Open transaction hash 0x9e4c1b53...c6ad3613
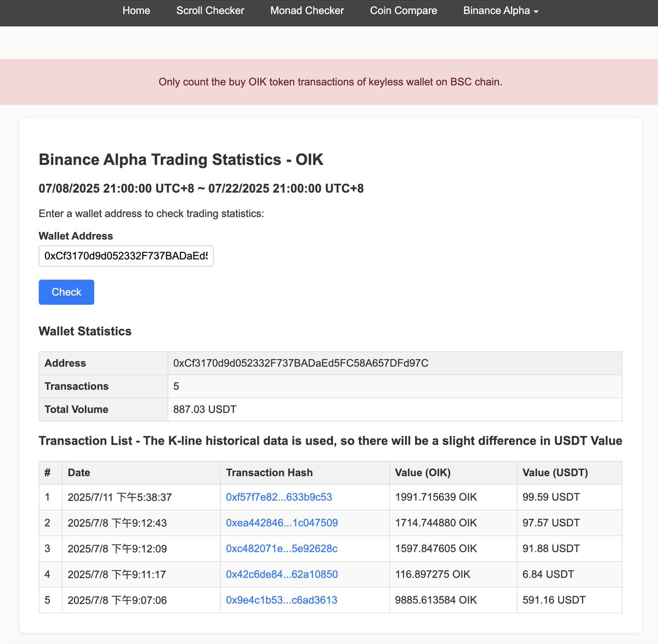658x644 pixels. click(282, 600)
